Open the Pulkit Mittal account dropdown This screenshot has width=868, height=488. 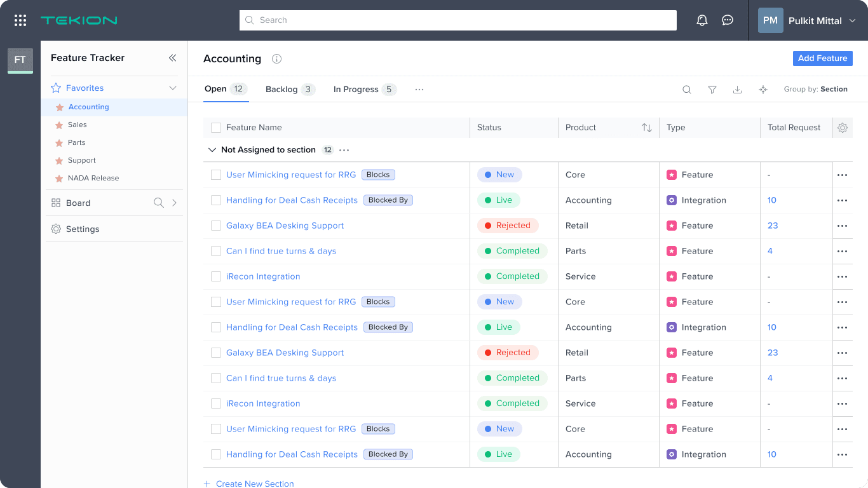pyautogui.click(x=808, y=20)
